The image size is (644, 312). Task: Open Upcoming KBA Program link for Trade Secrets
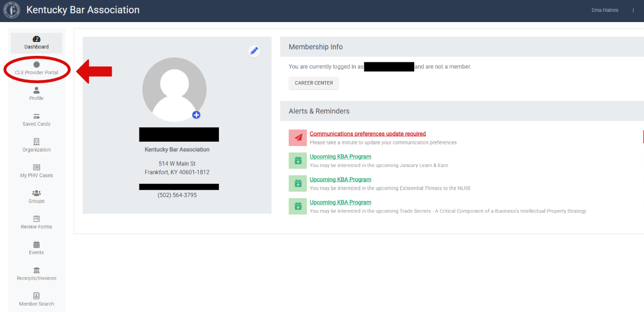coord(340,202)
